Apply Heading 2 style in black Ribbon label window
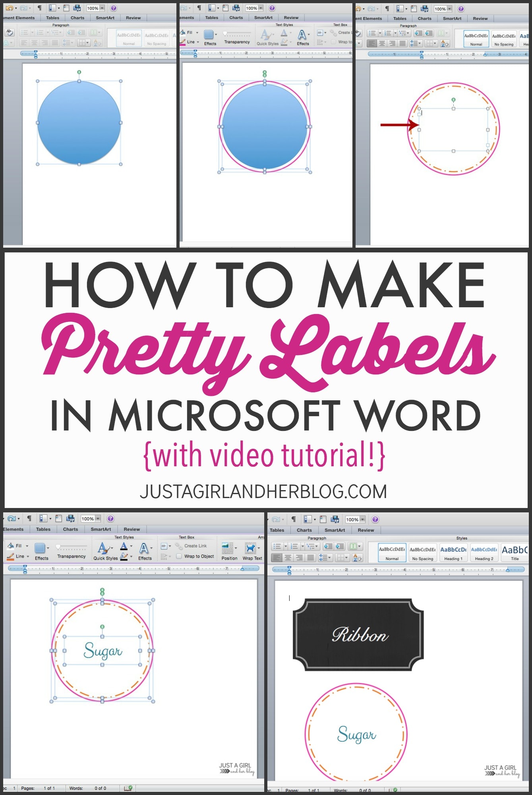 (x=484, y=553)
